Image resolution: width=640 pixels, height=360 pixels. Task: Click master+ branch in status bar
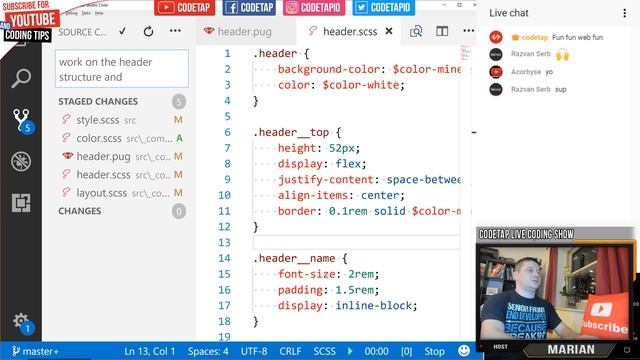pos(35,351)
